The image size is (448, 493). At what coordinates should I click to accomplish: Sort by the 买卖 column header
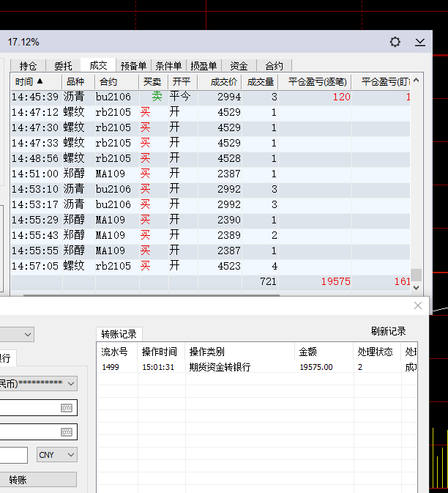tap(153, 82)
